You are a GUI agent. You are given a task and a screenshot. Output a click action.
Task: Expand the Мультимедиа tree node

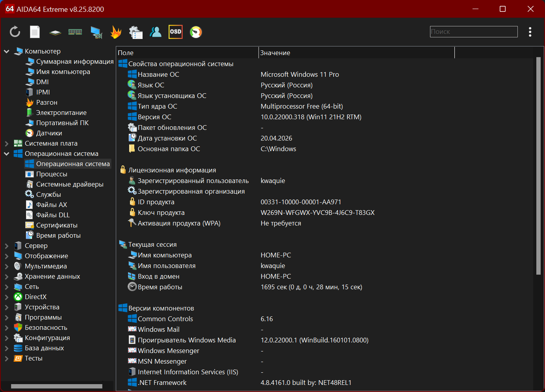coord(7,266)
